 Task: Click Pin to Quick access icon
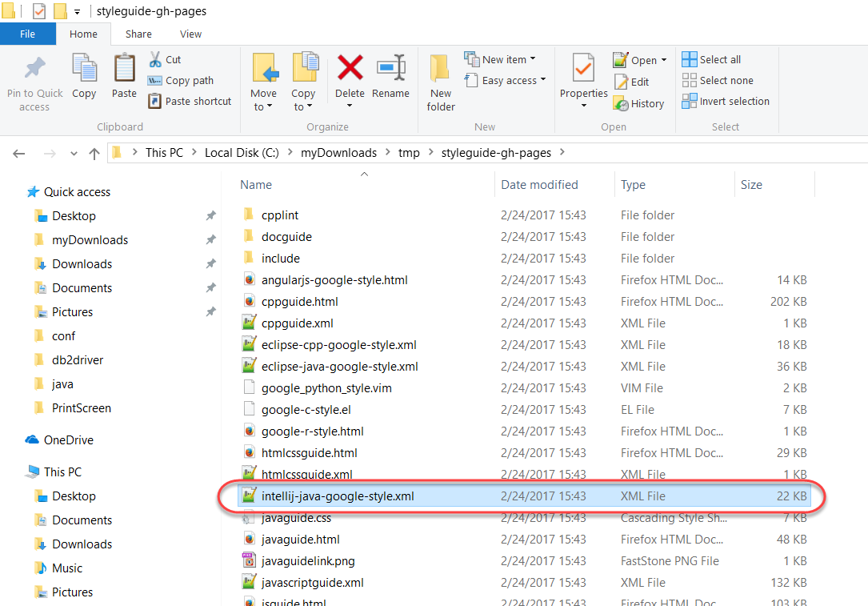pyautogui.click(x=35, y=67)
